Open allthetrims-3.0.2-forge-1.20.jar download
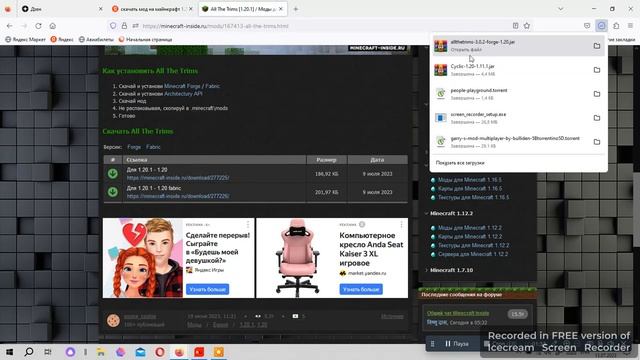Screen dimensions: 640x360 coord(512,45)
